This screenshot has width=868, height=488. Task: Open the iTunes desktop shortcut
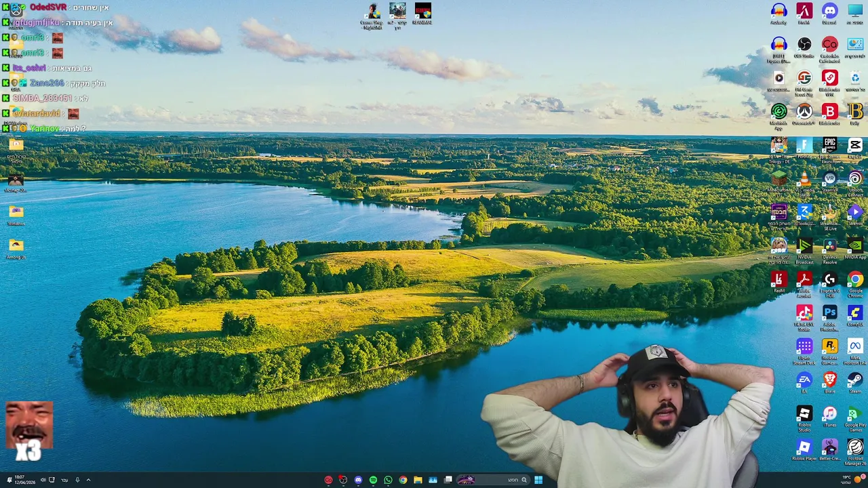click(829, 414)
